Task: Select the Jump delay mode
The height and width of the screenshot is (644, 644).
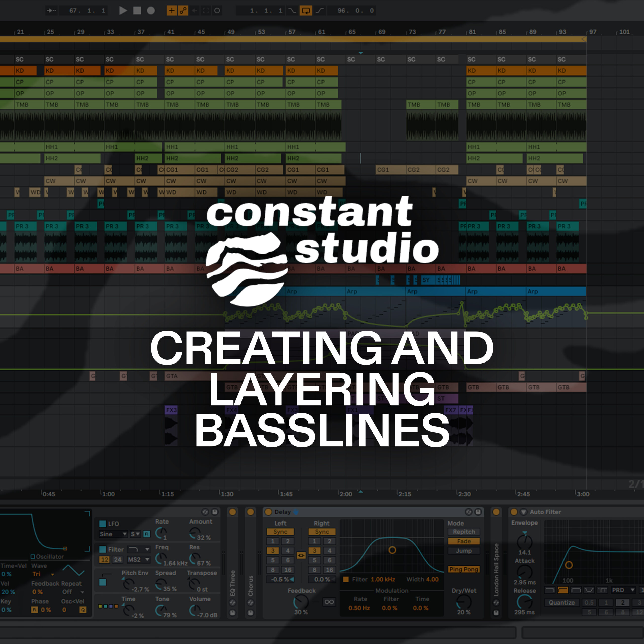Action: [x=464, y=551]
